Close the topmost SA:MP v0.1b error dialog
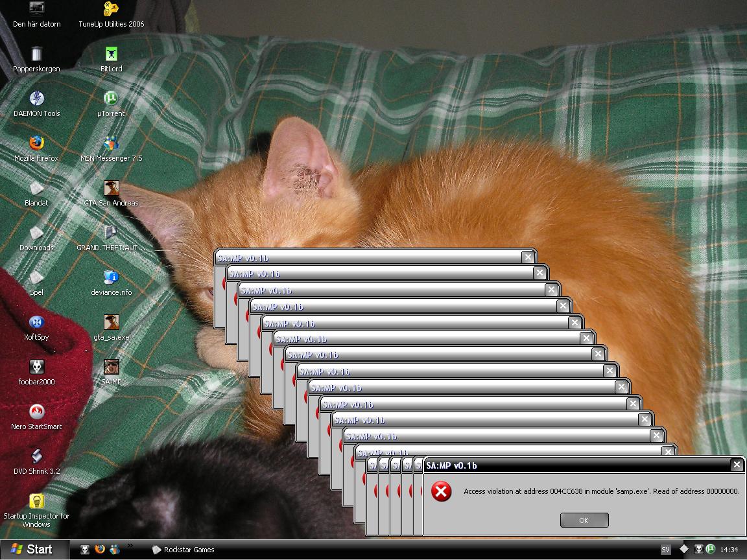 pyautogui.click(x=737, y=465)
